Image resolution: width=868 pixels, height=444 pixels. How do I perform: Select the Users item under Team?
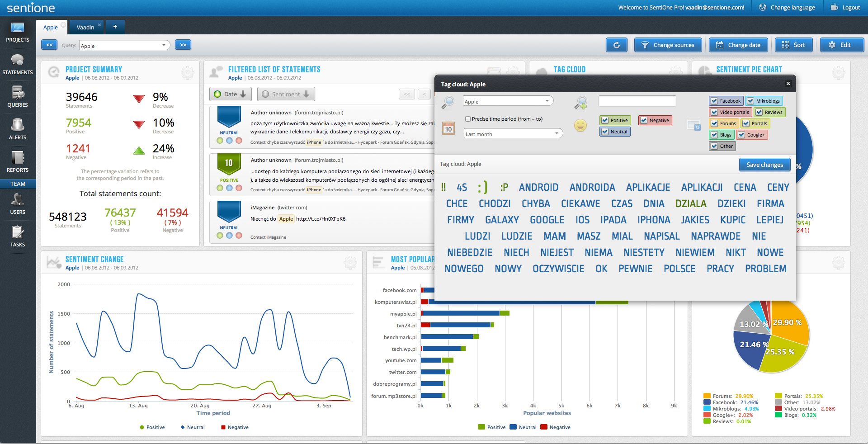tap(18, 203)
